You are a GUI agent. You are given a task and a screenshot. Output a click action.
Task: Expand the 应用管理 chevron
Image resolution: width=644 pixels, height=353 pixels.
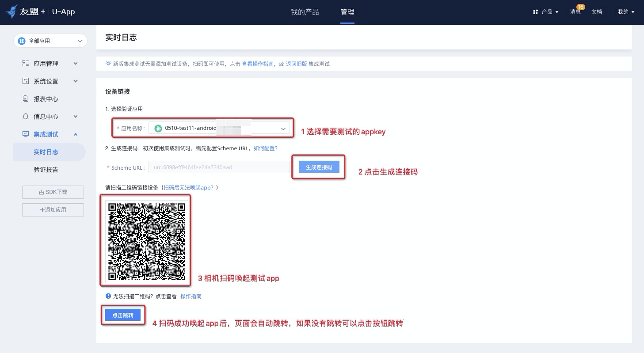click(x=76, y=64)
